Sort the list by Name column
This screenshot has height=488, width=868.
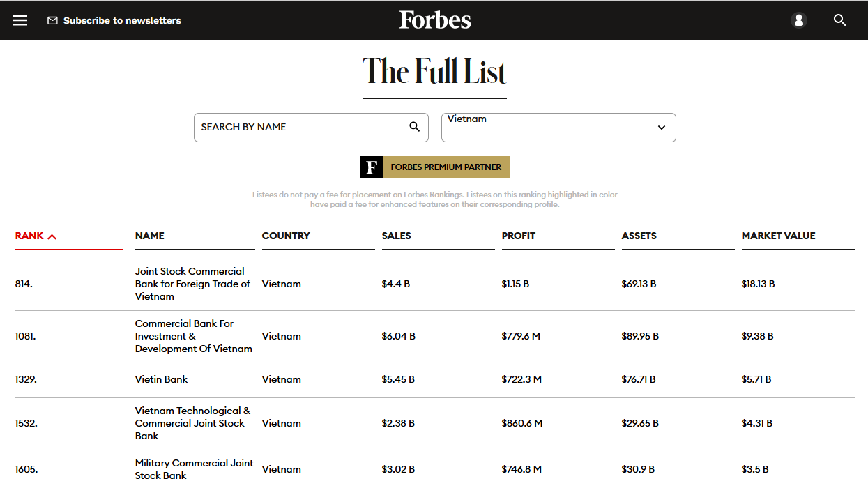point(150,236)
